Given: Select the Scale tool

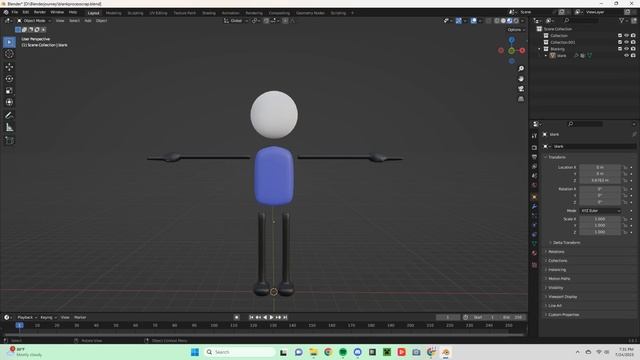Looking at the screenshot, I should pyautogui.click(x=9, y=91).
